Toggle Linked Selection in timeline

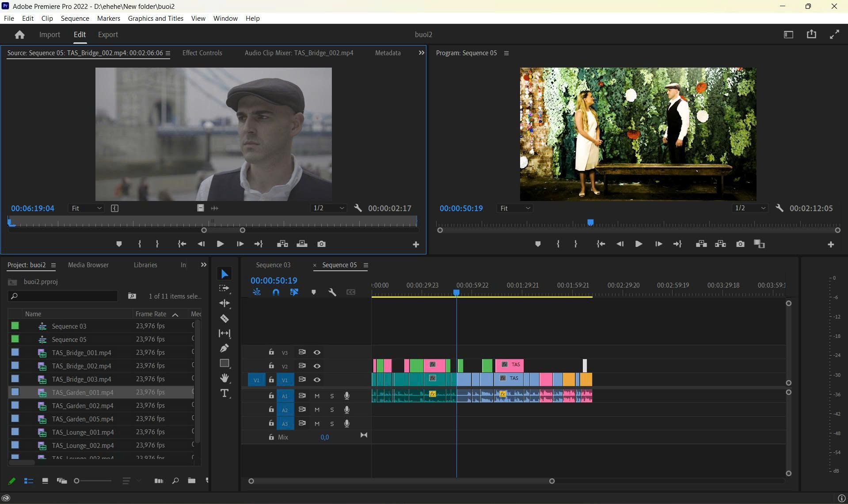294,292
